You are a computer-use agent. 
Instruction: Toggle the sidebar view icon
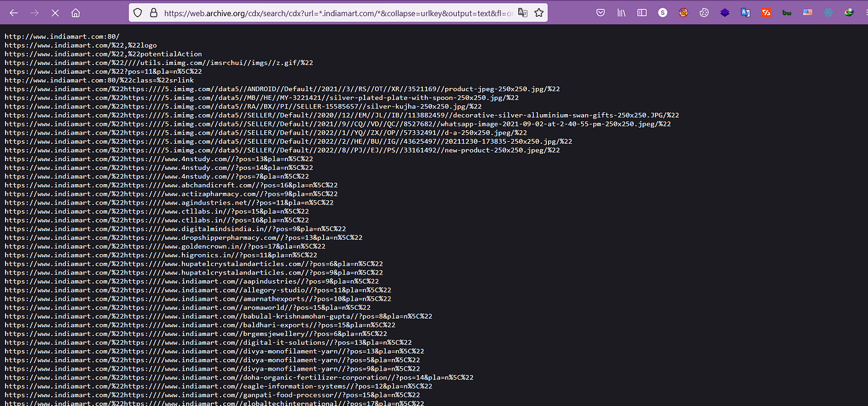pos(642,12)
